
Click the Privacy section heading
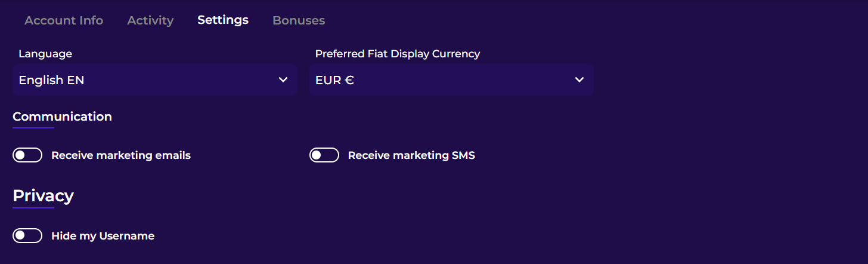coord(43,196)
